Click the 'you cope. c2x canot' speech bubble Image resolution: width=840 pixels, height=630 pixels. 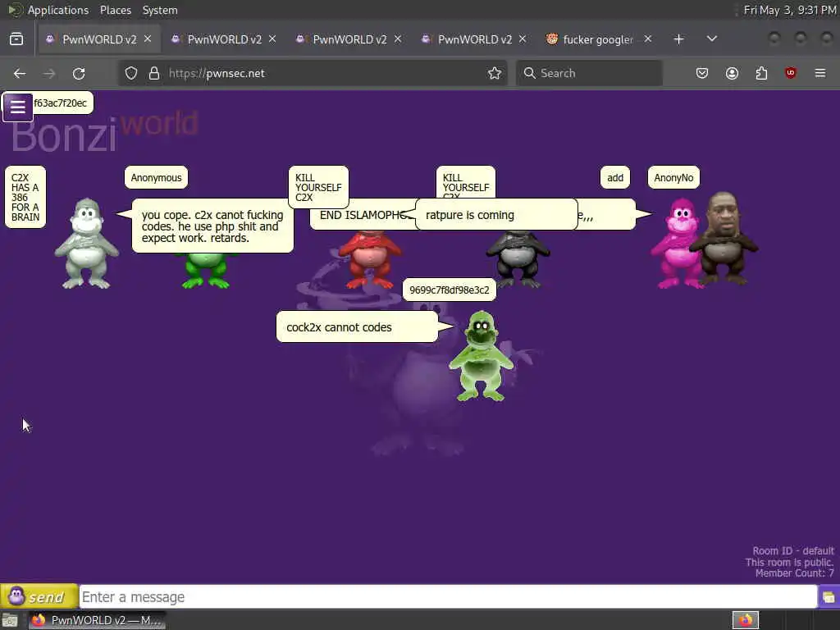[x=212, y=226]
